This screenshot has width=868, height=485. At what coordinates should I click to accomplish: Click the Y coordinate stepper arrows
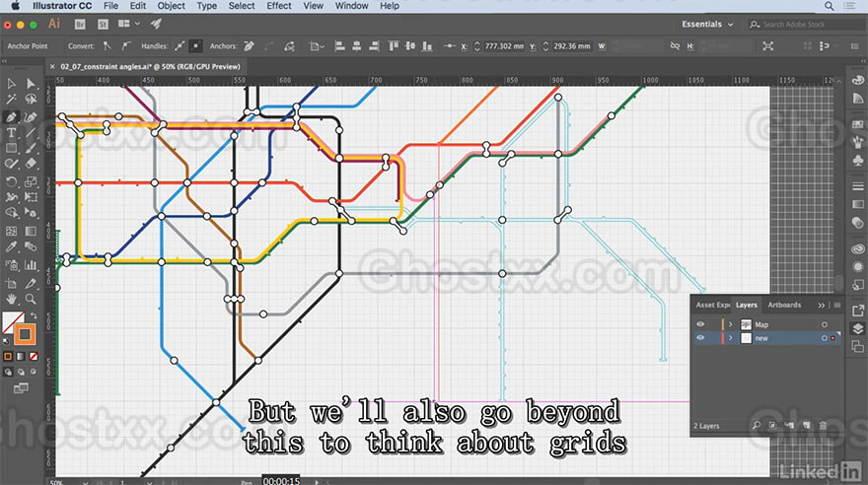[545, 46]
